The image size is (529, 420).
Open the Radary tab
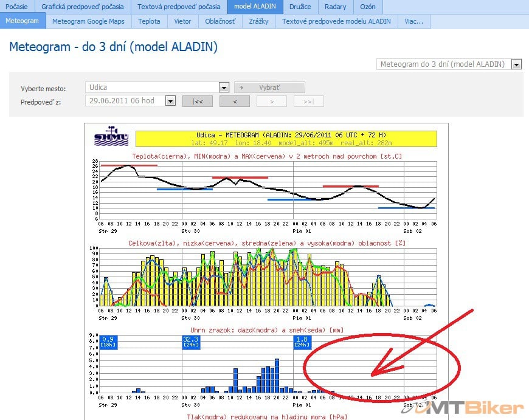click(x=335, y=7)
